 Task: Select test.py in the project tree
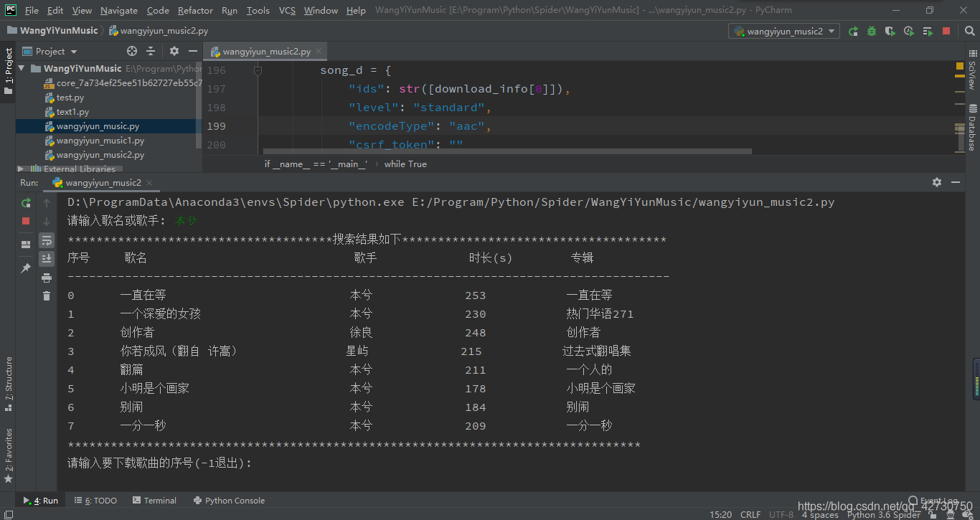70,98
